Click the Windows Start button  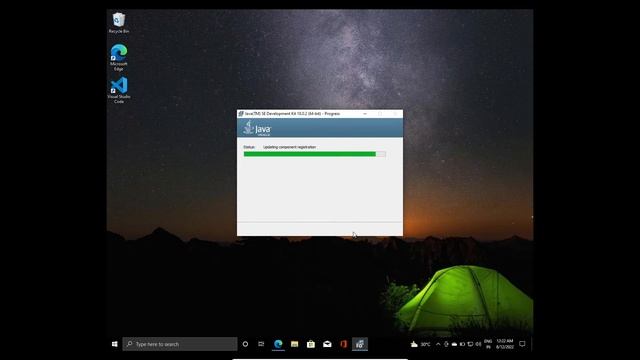point(115,344)
